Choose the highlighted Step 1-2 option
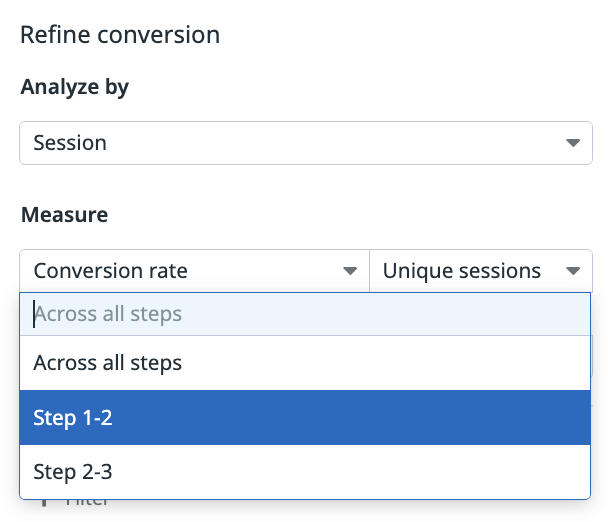Viewport: 608px width, 522px height. pos(305,418)
